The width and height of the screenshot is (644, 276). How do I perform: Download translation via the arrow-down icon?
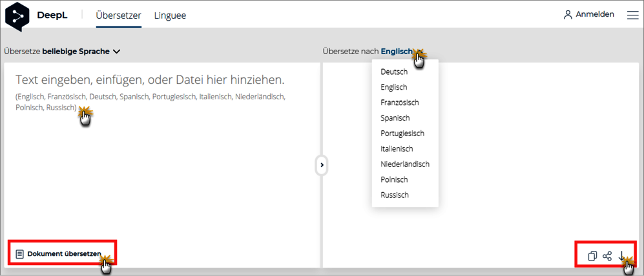point(621,256)
